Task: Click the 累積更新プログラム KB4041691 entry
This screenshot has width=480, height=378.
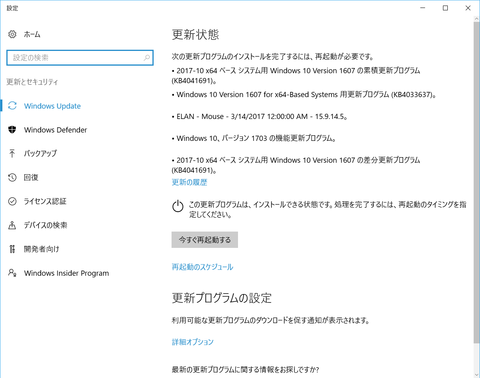Action: 296,76
